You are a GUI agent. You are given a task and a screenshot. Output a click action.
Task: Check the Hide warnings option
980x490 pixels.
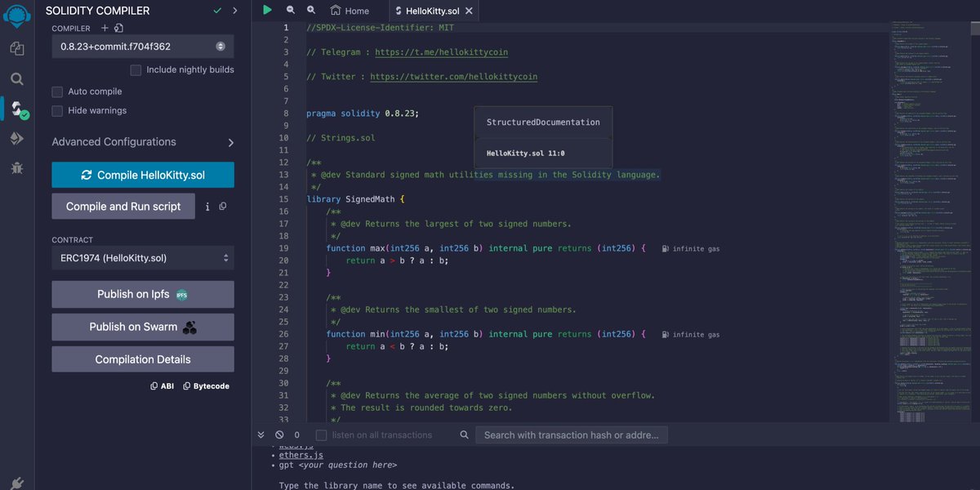coord(56,109)
